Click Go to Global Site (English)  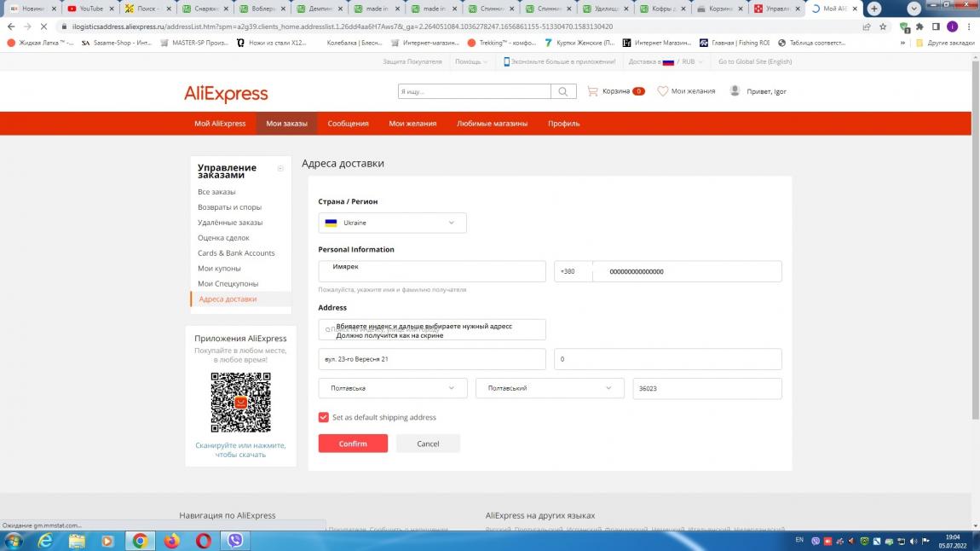coord(754,61)
